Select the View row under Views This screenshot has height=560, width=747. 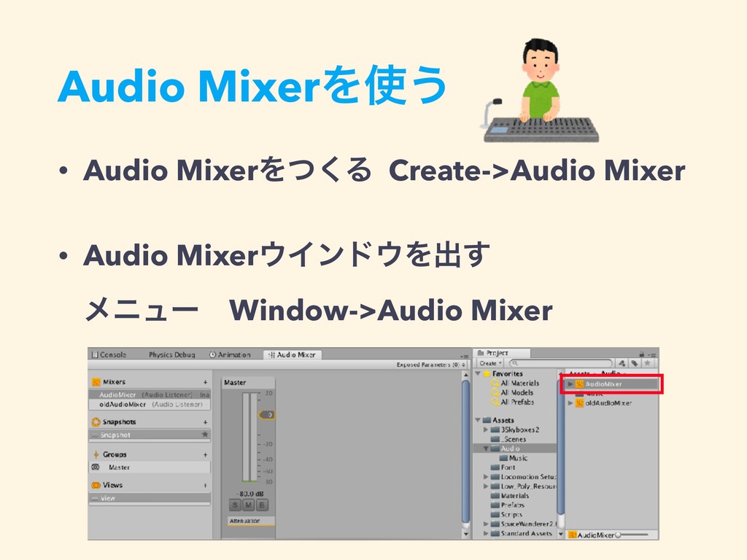[x=150, y=498]
